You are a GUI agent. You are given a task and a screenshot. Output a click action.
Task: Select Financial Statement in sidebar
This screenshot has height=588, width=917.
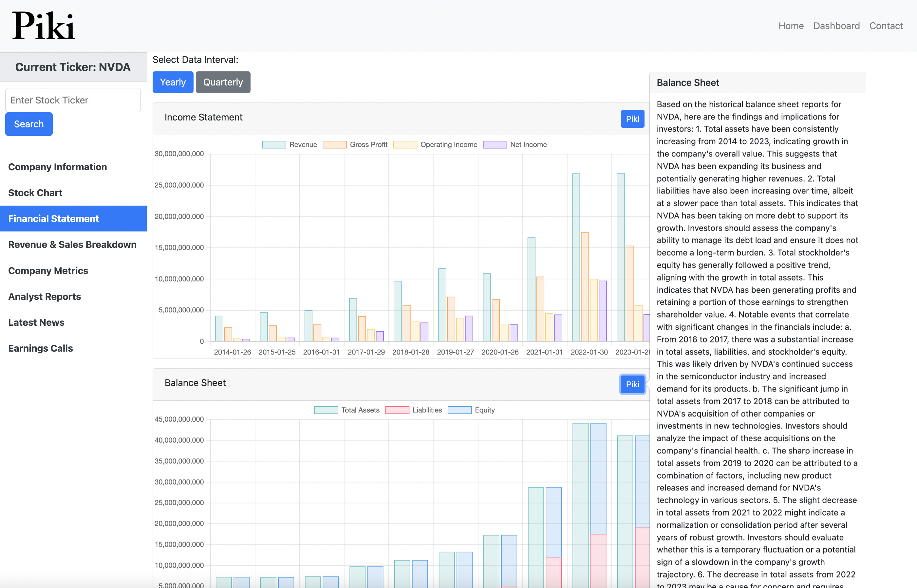[x=73, y=218]
